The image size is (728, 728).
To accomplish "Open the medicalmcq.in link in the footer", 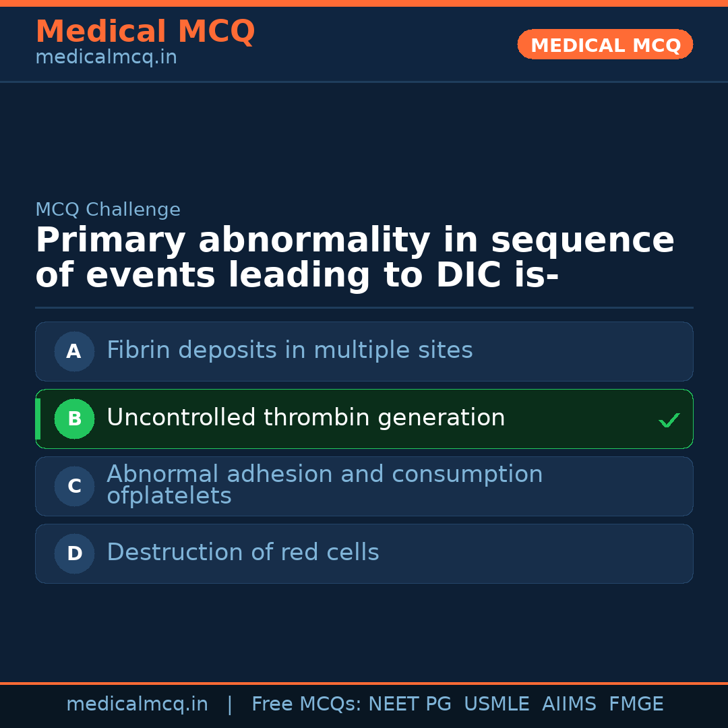I will click(137, 704).
